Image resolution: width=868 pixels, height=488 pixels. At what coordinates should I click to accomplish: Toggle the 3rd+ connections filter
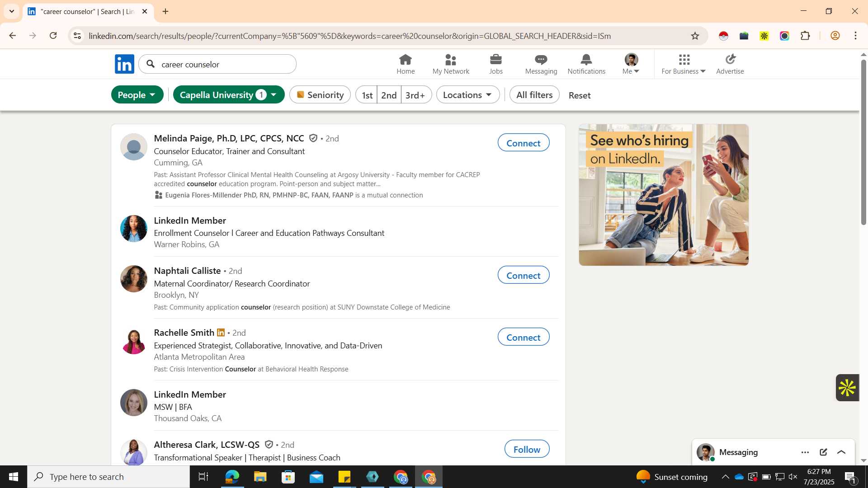tap(416, 95)
